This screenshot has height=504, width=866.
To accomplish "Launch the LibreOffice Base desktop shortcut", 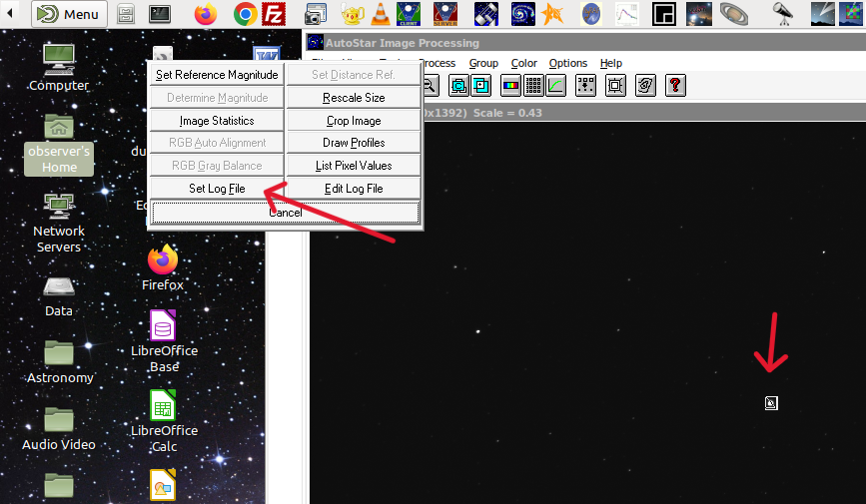I will (x=164, y=341).
